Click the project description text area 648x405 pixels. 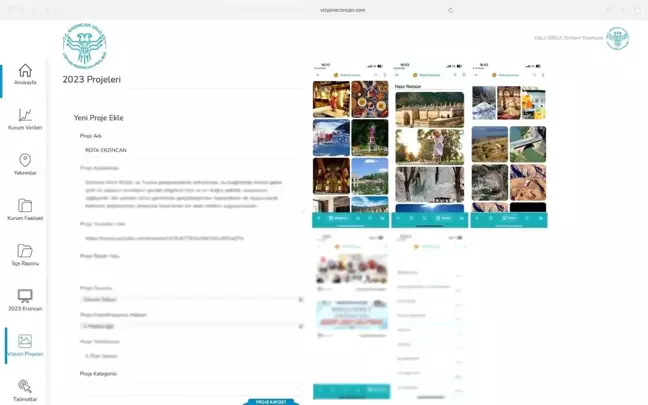(192, 194)
